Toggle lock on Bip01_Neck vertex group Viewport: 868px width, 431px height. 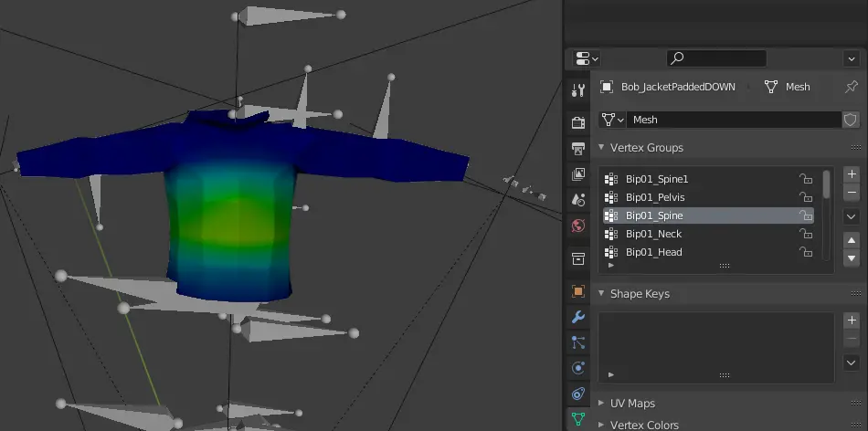click(806, 234)
